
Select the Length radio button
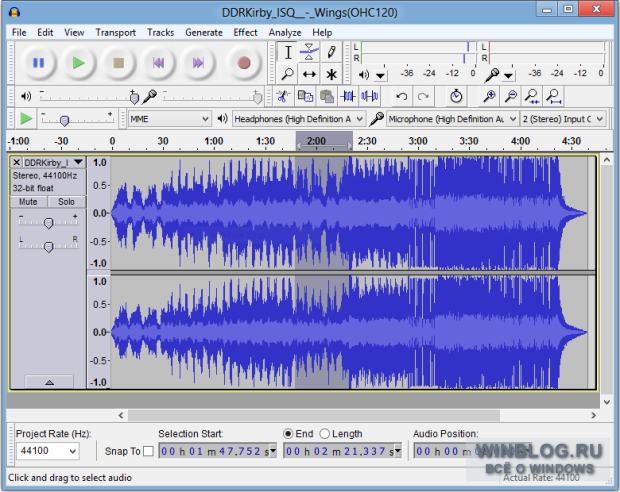pyautogui.click(x=325, y=434)
